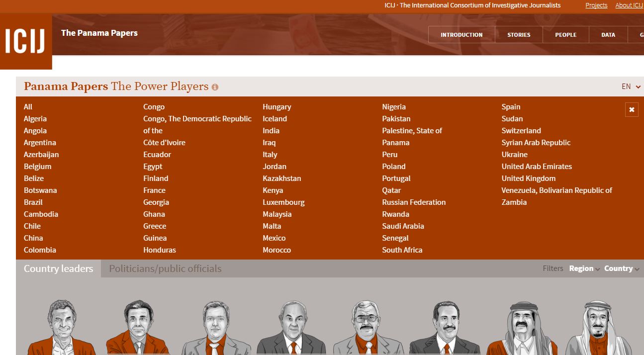Screen dimensions: 644x355
Task: Open the People menu item
Action: tap(566, 35)
